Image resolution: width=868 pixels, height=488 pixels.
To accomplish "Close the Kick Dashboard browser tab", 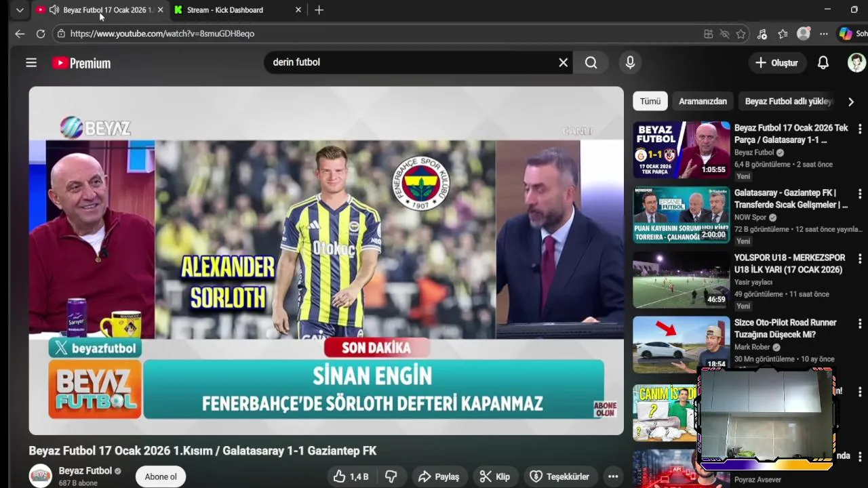I will [298, 10].
